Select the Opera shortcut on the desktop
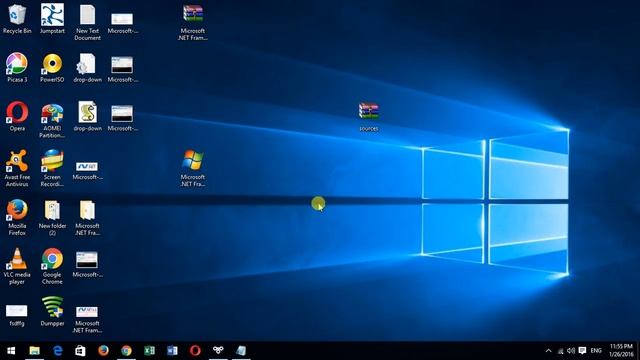This screenshot has width=640, height=360. [x=17, y=116]
